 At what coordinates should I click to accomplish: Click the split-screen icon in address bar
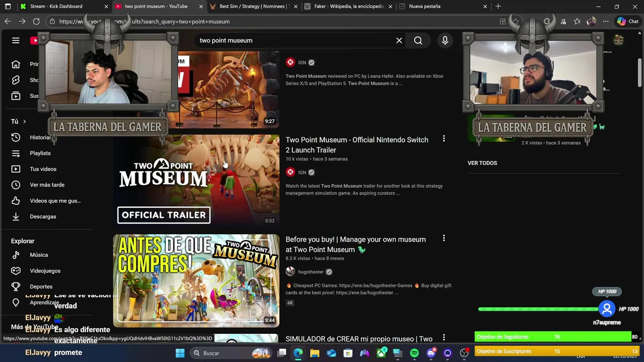point(503,21)
